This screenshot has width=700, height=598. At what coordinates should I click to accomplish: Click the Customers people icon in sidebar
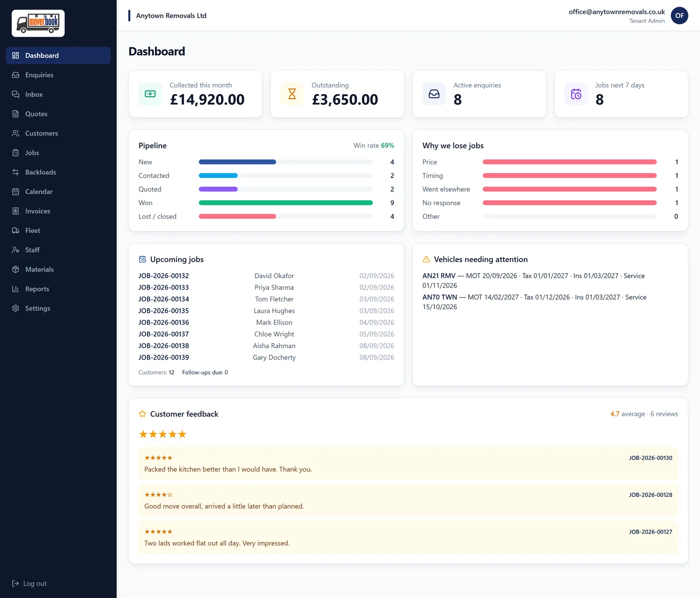point(16,133)
